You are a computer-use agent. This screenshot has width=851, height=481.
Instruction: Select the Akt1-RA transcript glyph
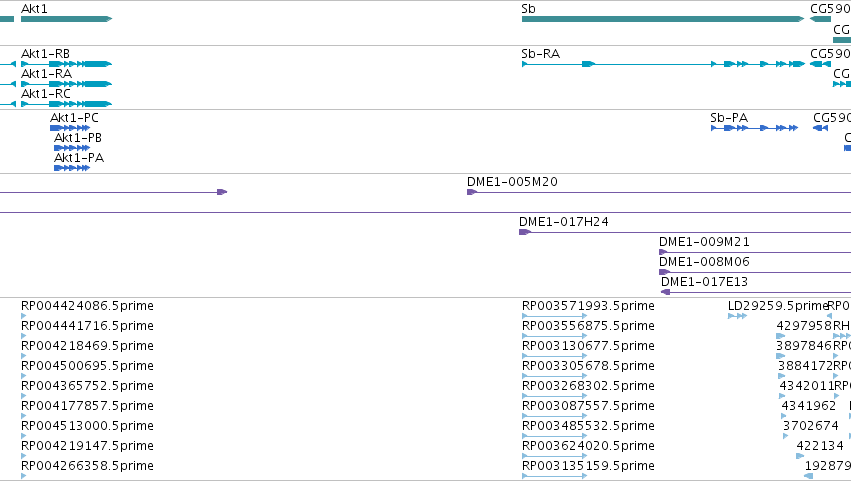coord(66,84)
